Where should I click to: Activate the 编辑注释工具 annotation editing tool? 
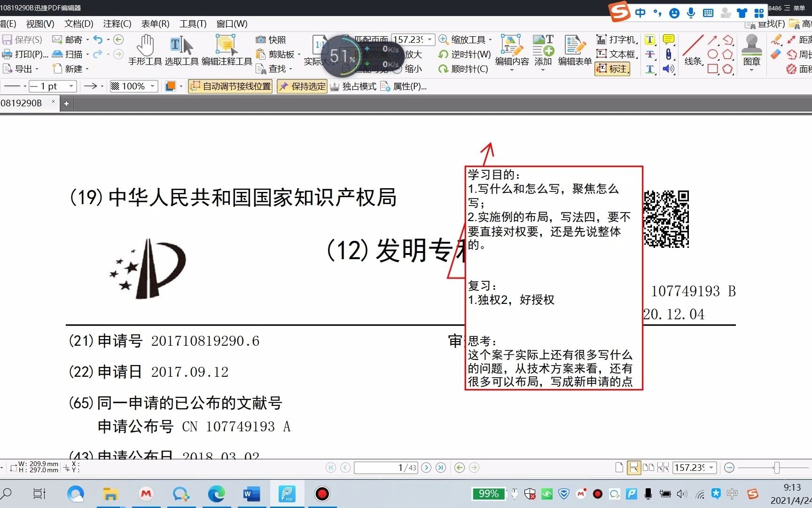click(226, 50)
